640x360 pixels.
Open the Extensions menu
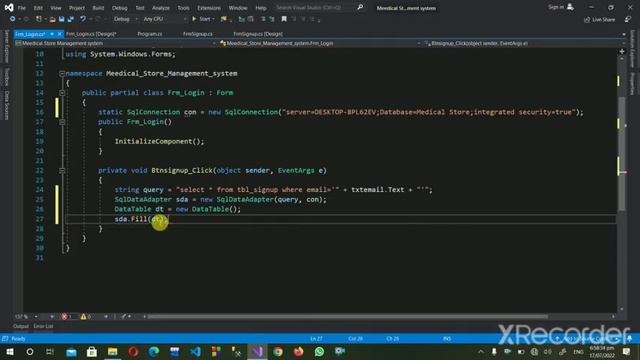tap(209, 8)
